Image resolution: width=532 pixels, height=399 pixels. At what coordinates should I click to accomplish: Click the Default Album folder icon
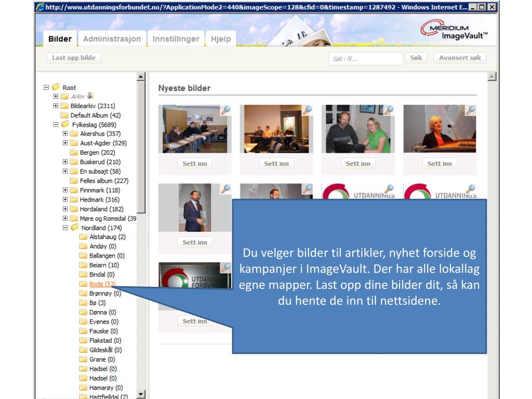pos(64,115)
